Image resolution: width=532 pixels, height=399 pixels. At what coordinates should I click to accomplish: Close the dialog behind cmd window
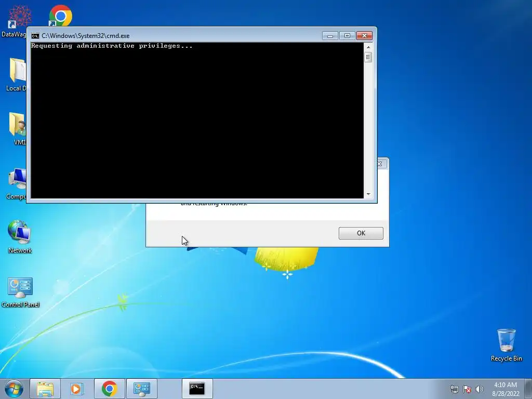click(381, 164)
